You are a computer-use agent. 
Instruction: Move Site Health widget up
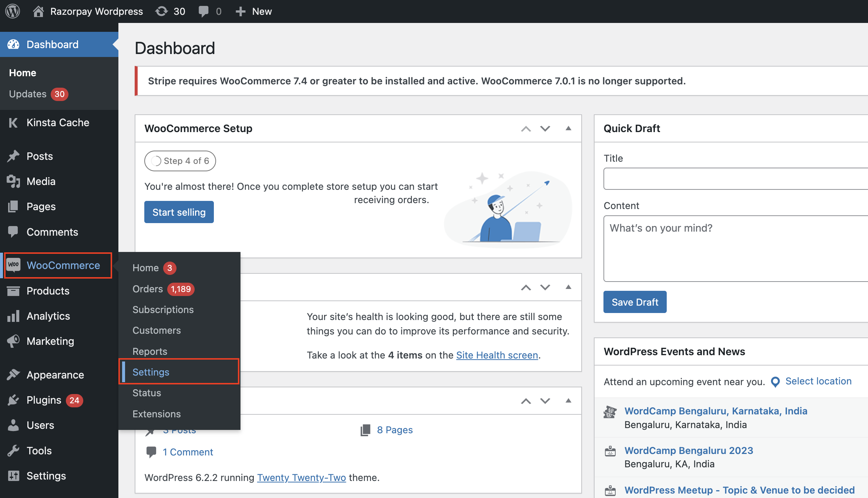pyautogui.click(x=526, y=287)
